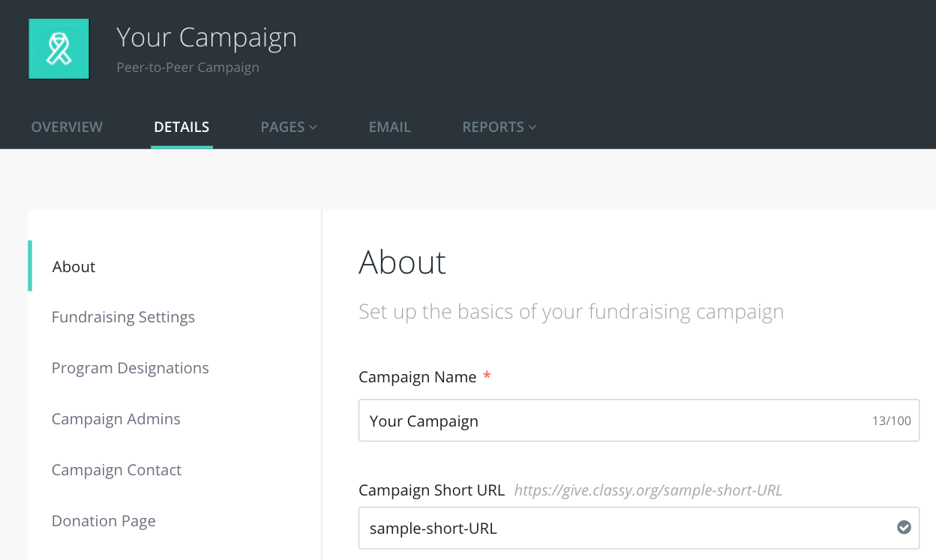
Task: Click the Campaign Name field label
Action: click(x=417, y=377)
